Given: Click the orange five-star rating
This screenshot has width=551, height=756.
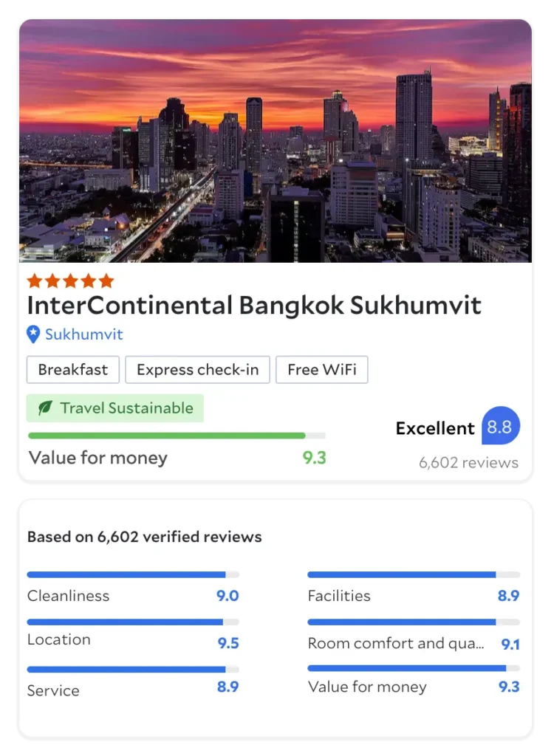Looking at the screenshot, I should click(70, 281).
